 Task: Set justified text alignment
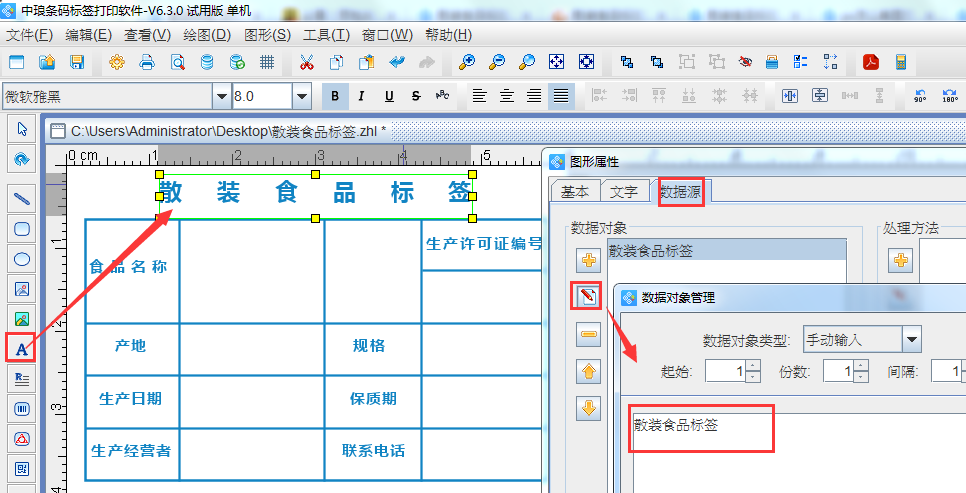click(x=561, y=96)
